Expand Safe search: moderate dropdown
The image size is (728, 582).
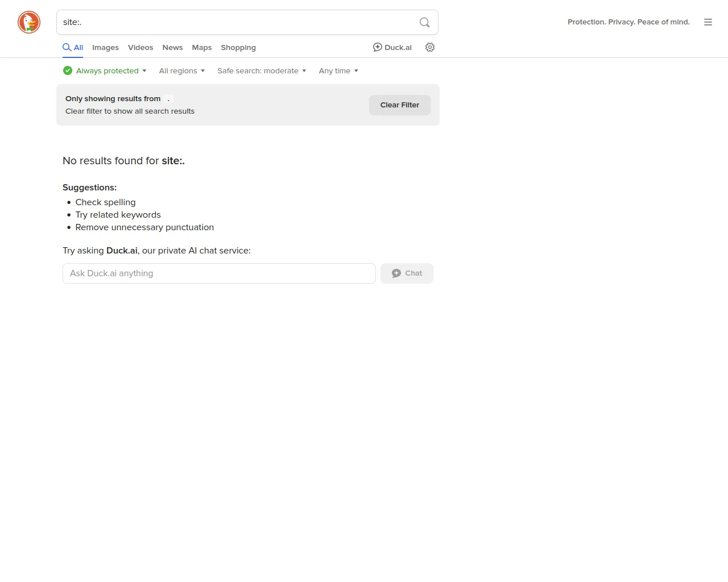[262, 70]
